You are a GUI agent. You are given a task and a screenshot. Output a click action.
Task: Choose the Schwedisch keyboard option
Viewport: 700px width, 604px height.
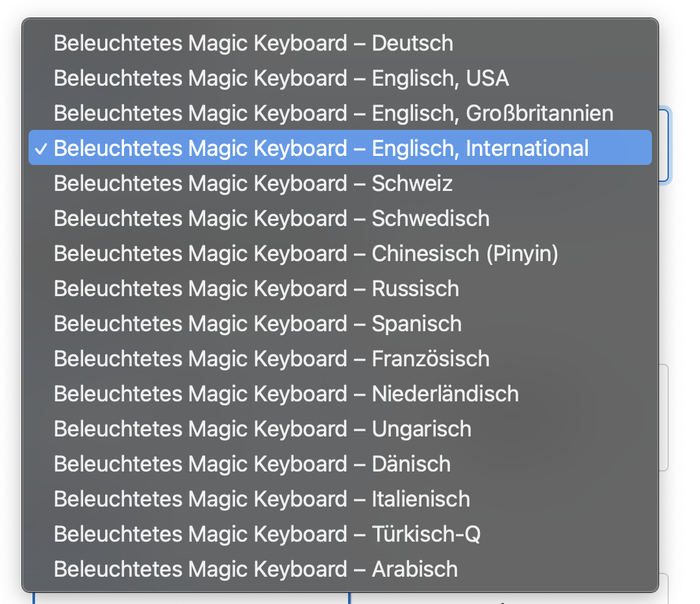click(271, 219)
